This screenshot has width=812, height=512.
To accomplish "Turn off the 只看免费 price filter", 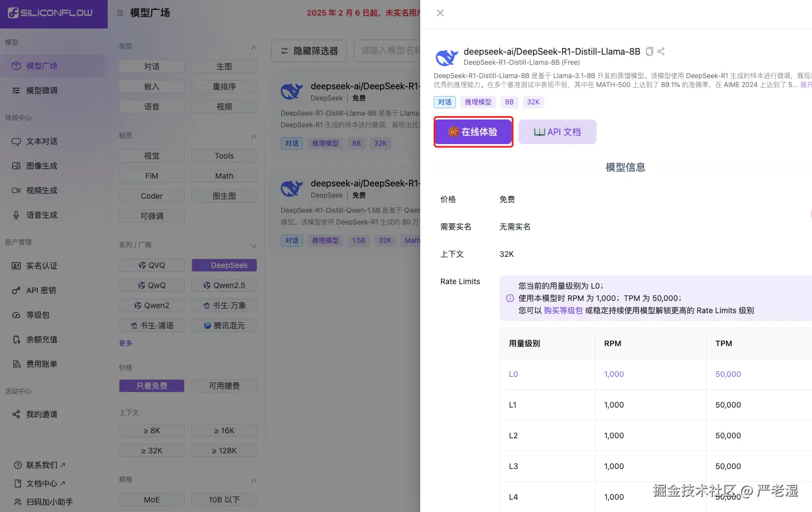I will 152,386.
